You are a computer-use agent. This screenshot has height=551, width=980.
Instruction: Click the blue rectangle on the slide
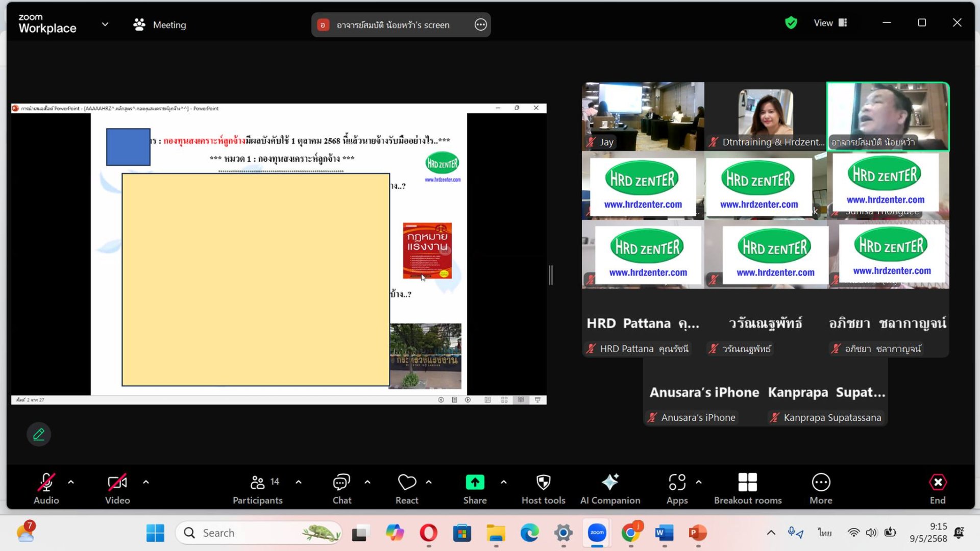128,147
